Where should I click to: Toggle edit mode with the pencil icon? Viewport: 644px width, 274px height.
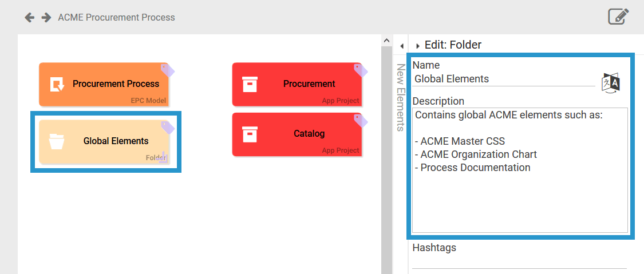[618, 17]
